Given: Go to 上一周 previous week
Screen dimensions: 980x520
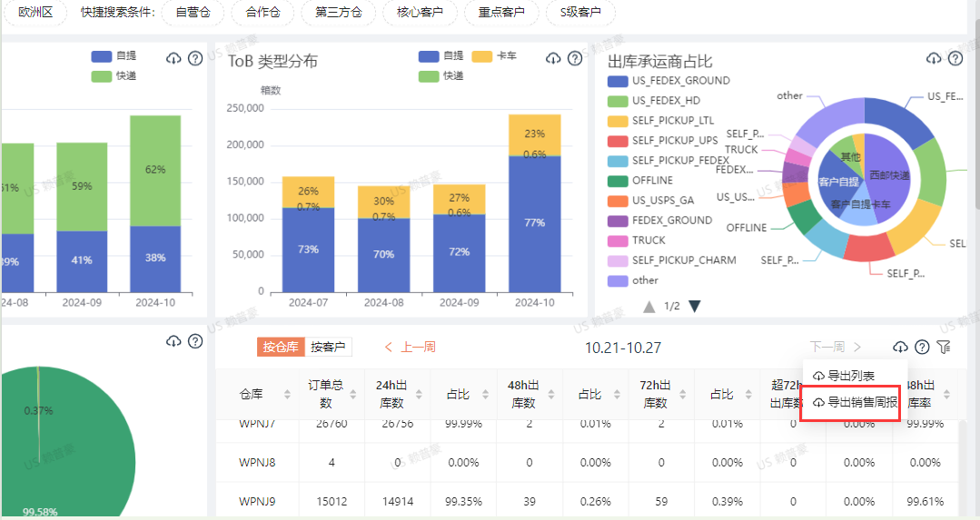Looking at the screenshot, I should [x=411, y=347].
